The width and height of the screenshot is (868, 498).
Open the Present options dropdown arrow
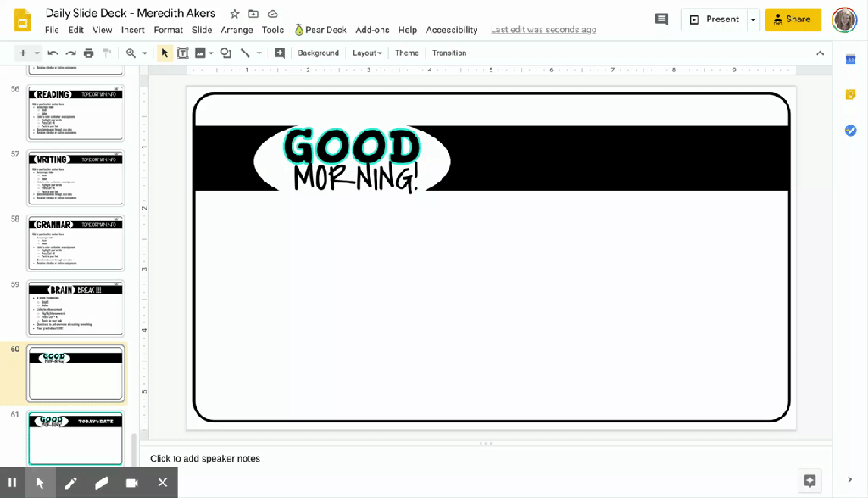click(754, 20)
